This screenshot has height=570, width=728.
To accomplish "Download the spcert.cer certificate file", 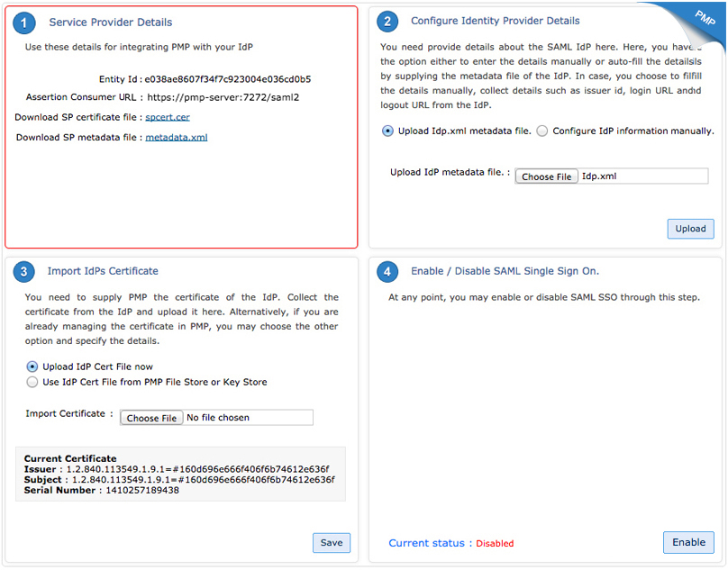I will pos(168,117).
